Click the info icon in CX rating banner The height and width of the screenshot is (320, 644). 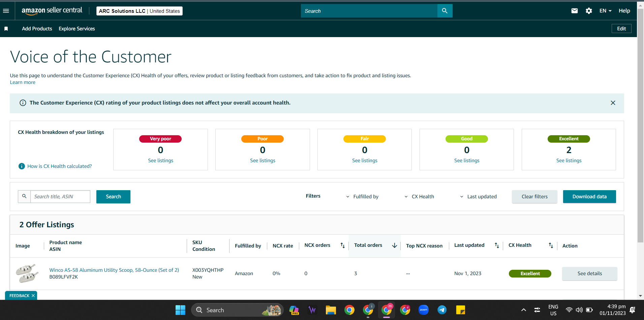click(23, 103)
